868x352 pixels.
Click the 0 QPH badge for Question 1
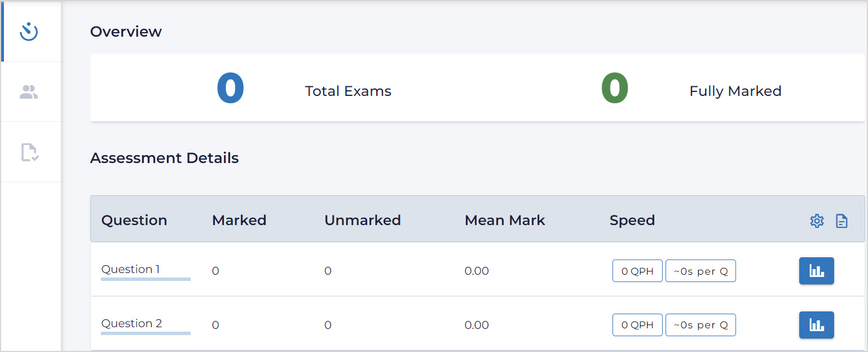click(637, 271)
